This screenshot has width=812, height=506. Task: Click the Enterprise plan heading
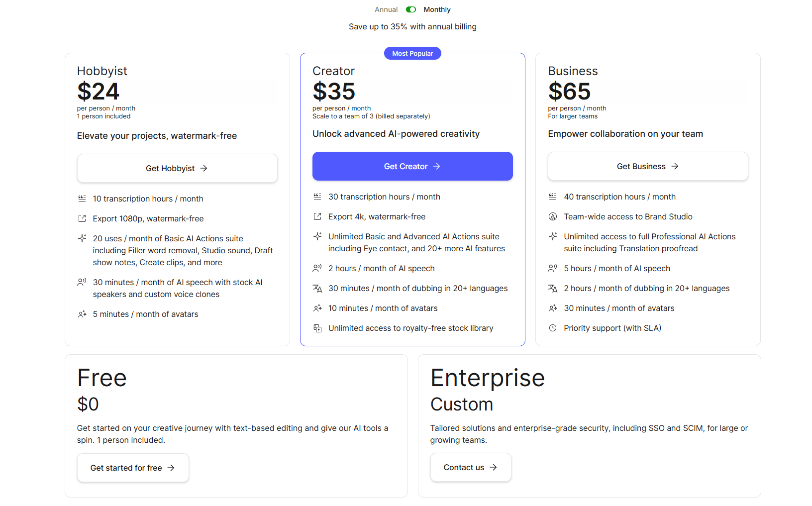[487, 378]
